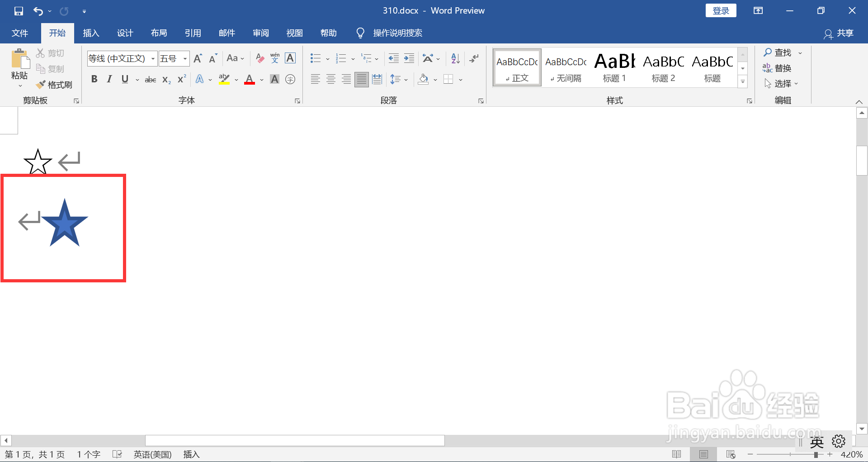
Task: Toggle justified alignment
Action: [x=362, y=80]
